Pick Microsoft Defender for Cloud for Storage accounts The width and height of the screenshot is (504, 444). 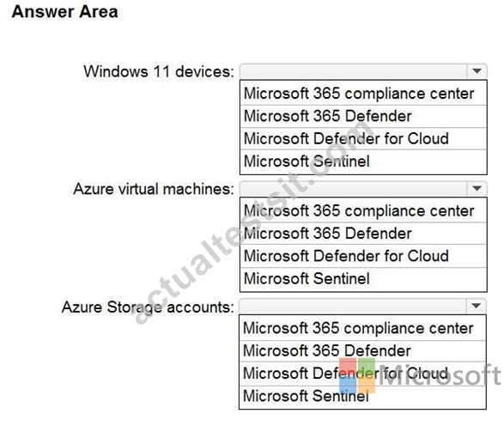(x=362, y=374)
